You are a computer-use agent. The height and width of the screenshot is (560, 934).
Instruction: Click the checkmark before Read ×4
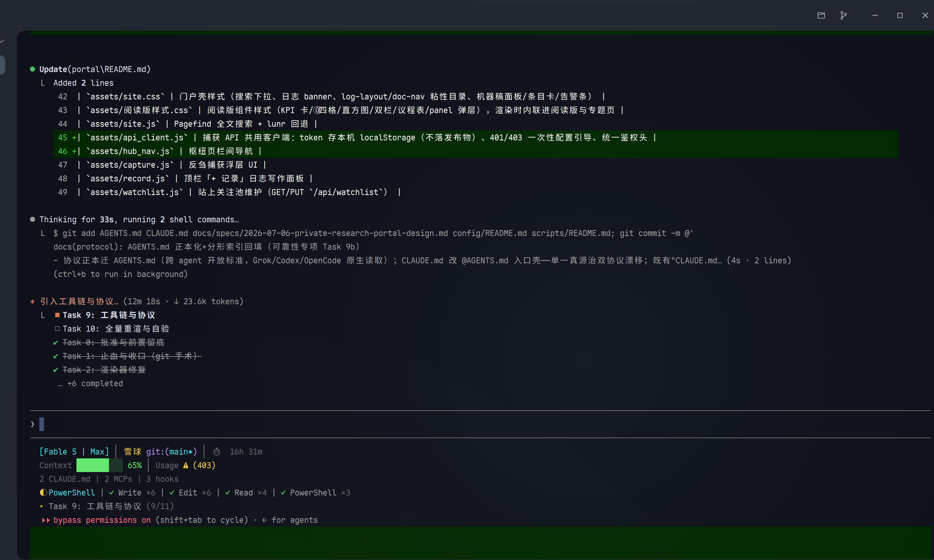click(228, 493)
